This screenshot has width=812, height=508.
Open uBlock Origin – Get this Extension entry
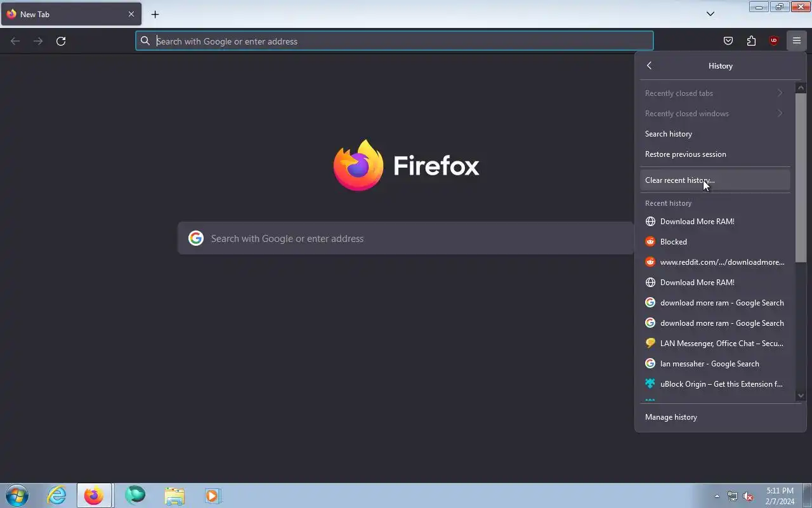click(x=715, y=384)
